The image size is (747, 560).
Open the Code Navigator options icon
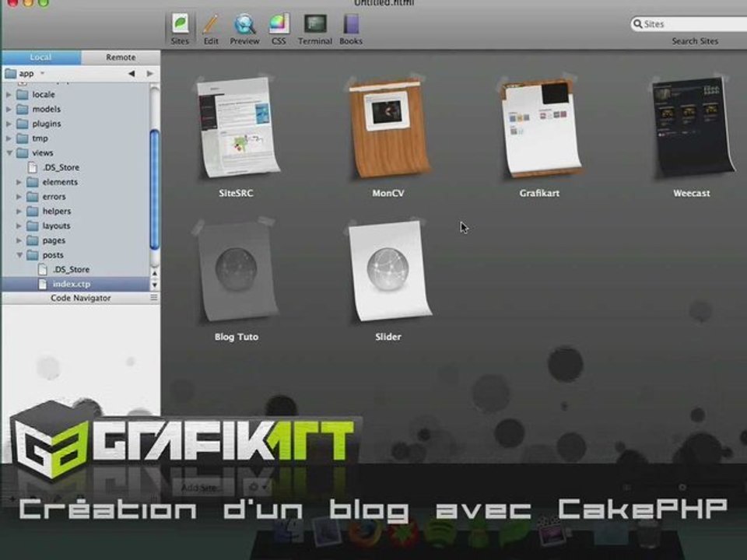(154, 298)
